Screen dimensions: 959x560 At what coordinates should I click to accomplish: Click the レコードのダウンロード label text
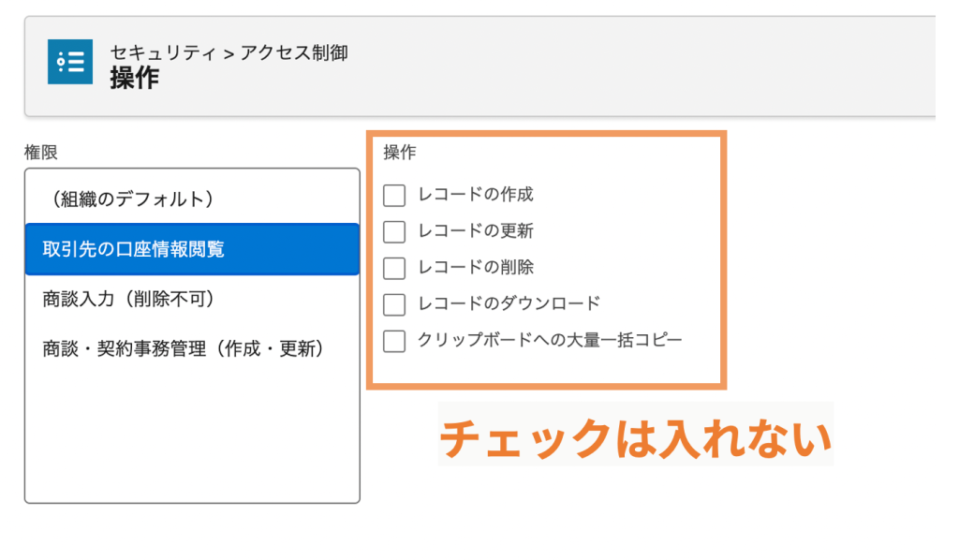(509, 303)
